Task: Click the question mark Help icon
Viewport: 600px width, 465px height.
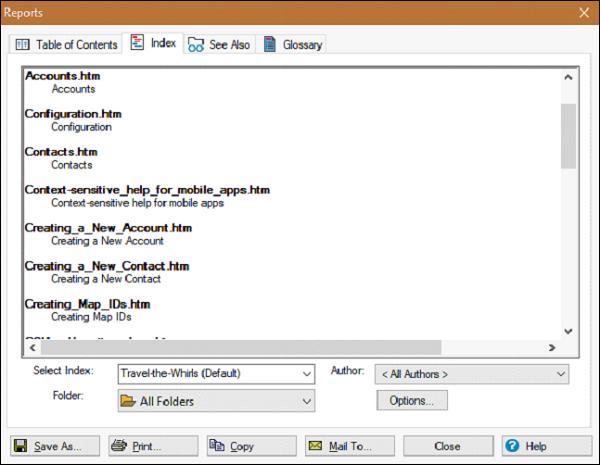Action: click(x=512, y=445)
